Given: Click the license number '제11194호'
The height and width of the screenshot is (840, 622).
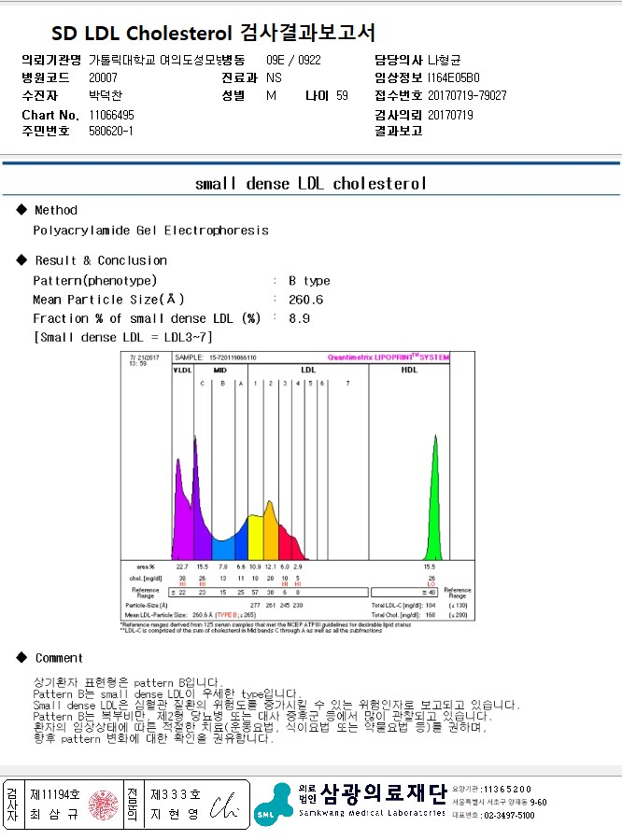Looking at the screenshot, I should (55, 794).
